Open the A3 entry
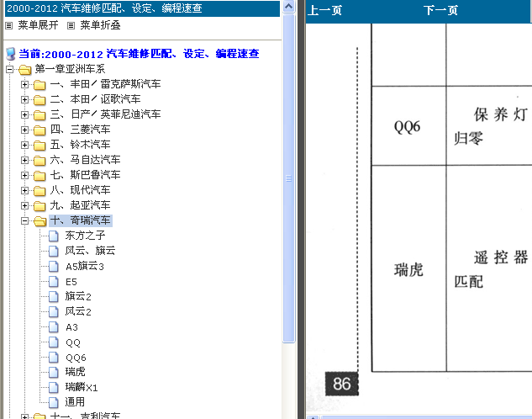532x419 pixels. (71, 327)
